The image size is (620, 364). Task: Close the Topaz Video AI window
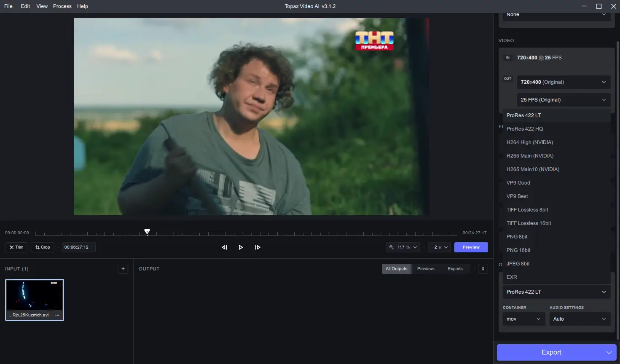[614, 6]
